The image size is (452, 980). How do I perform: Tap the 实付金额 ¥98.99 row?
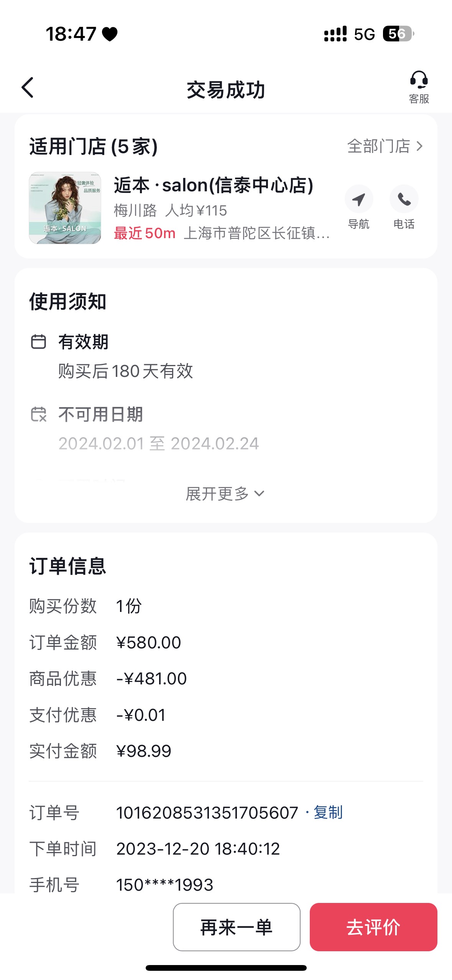pyautogui.click(x=226, y=751)
